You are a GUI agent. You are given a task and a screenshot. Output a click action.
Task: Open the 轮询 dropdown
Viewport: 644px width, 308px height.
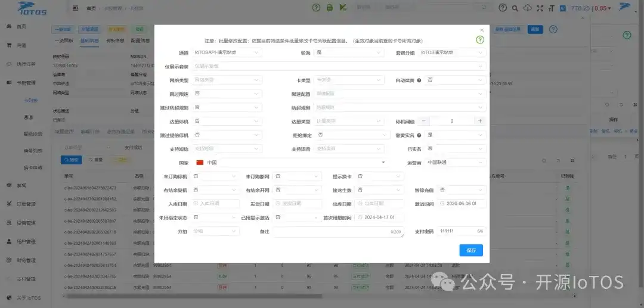pos(349,52)
